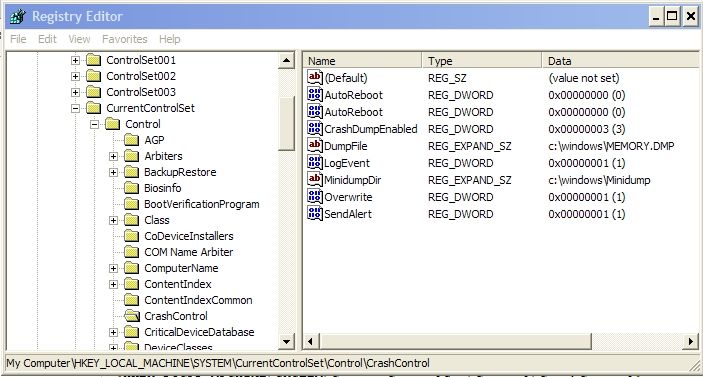Expand the ControlSet002 key
Image resolution: width=703 pixels, height=377 pixels.
[75, 76]
